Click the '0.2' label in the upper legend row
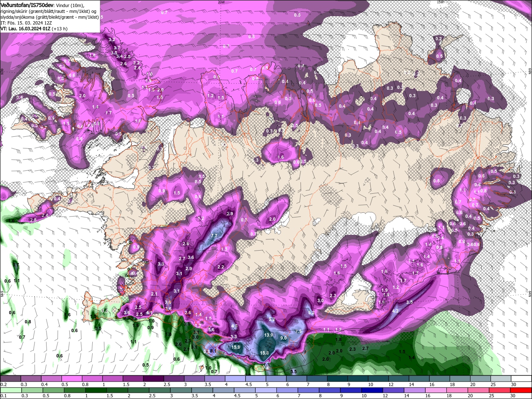This screenshot has height=399, width=532. [x=3, y=384]
